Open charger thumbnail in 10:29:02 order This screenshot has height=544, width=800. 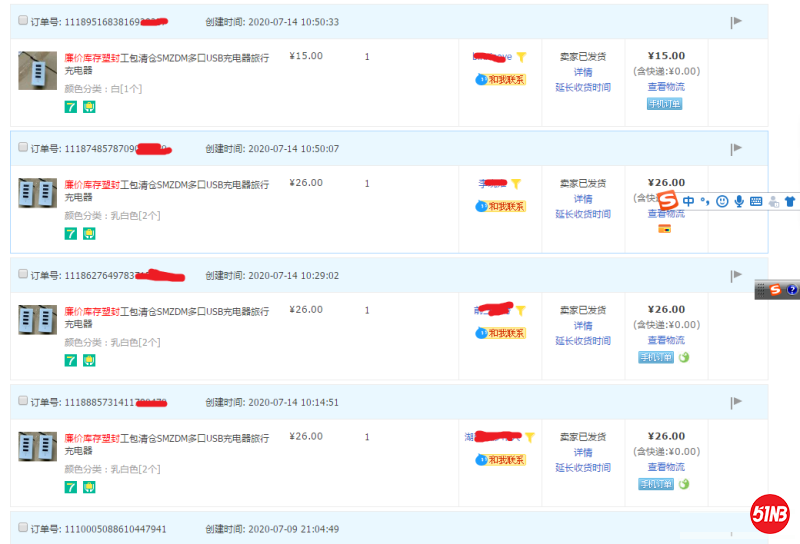38,319
